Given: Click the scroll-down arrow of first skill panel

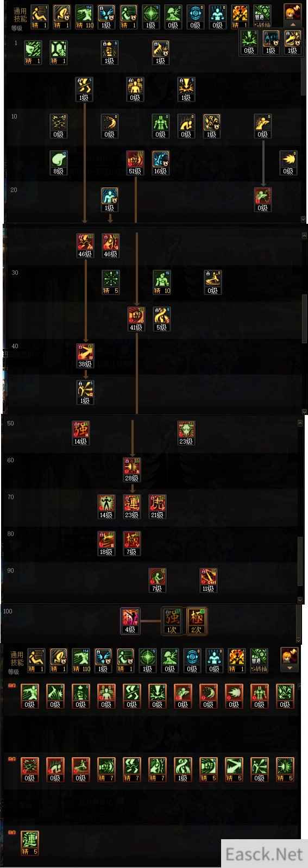Looking at the screenshot, I should pos(303,219).
